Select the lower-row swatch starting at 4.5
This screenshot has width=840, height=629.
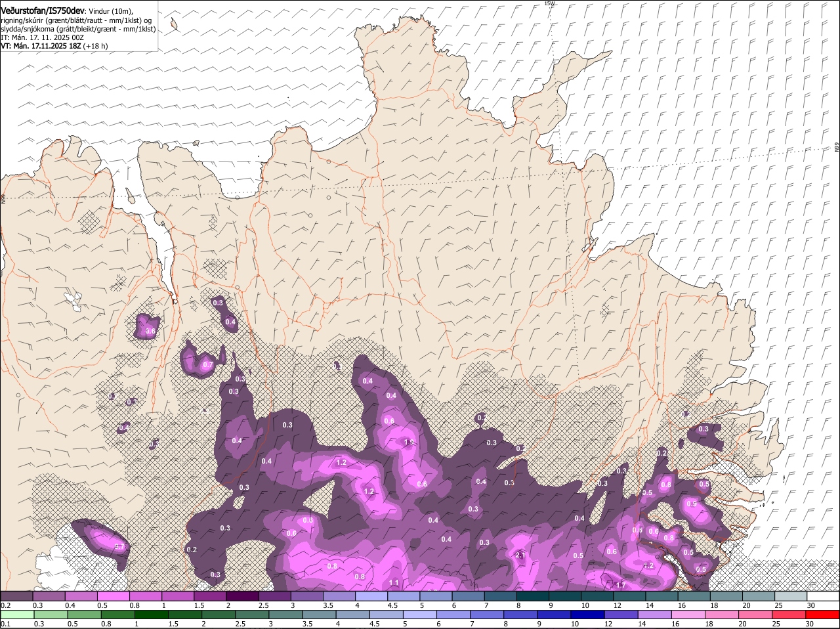[x=385, y=615]
